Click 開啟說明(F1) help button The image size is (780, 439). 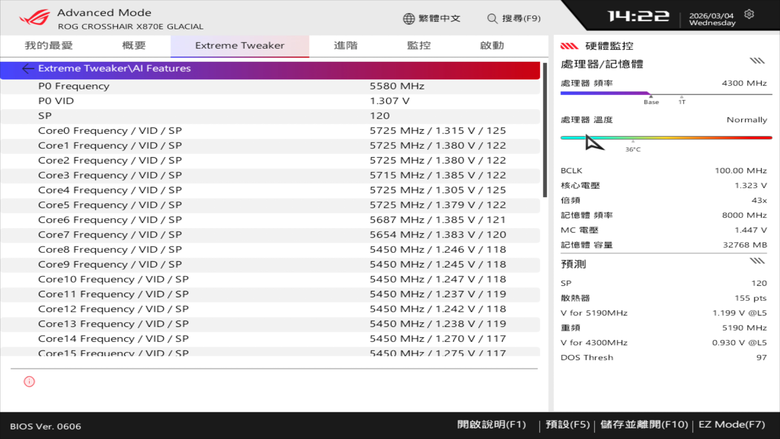(491, 425)
